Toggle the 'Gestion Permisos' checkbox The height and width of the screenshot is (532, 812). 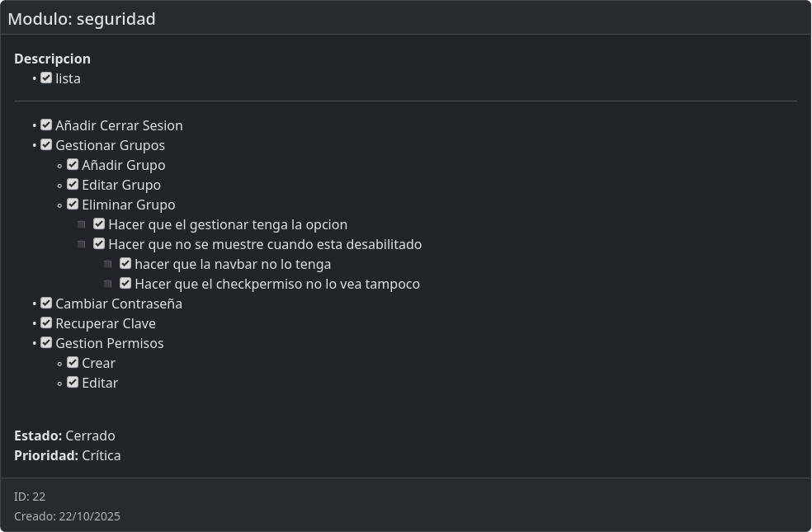coord(46,343)
